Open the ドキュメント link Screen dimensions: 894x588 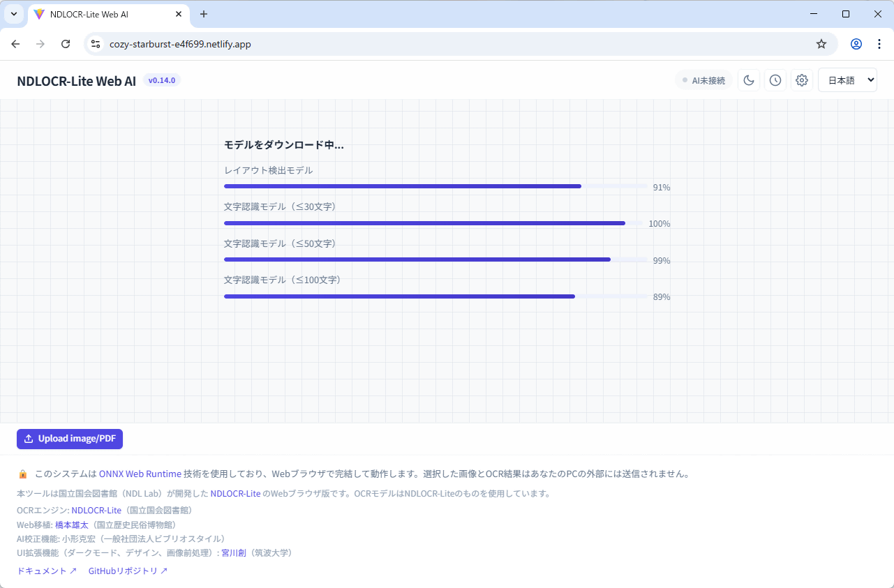point(47,571)
